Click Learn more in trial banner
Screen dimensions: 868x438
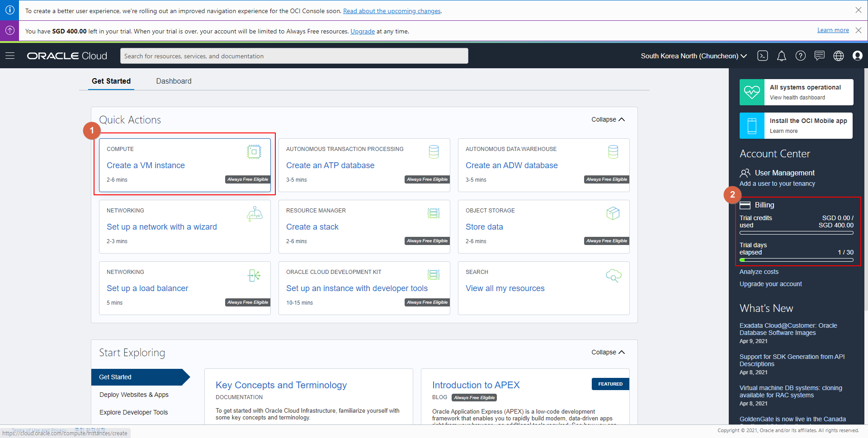click(833, 30)
